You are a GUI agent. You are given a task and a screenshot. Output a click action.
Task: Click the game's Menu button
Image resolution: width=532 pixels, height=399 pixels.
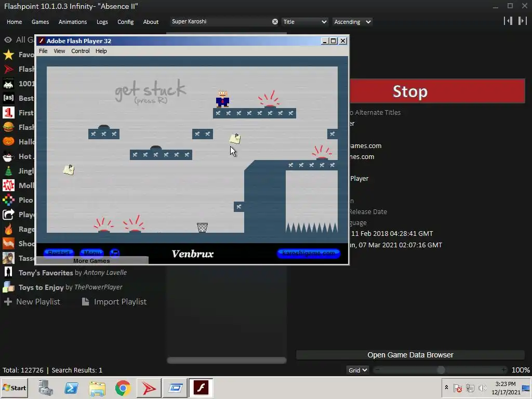pyautogui.click(x=92, y=253)
